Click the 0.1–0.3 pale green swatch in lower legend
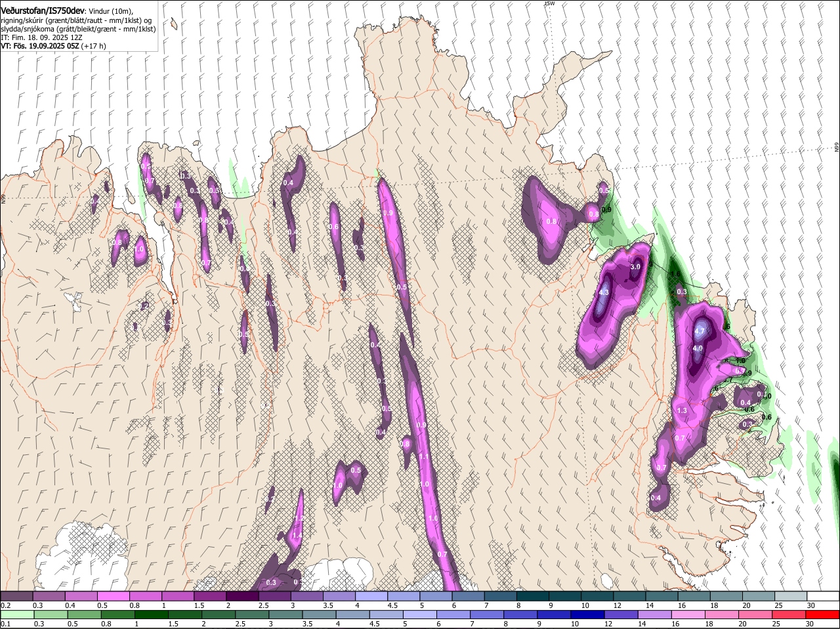 pyautogui.click(x=16, y=615)
